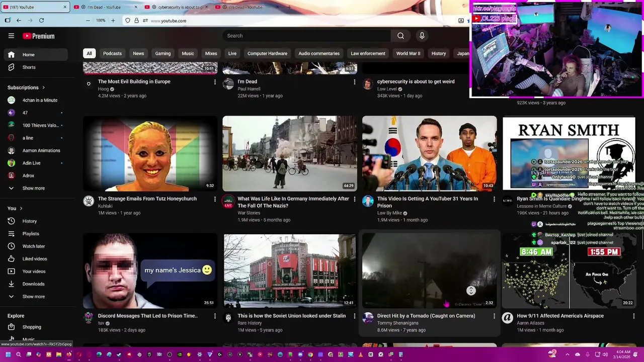Viewport: 644px width, 362px height.
Task: Expand the You section chevron
Action: [21, 208]
